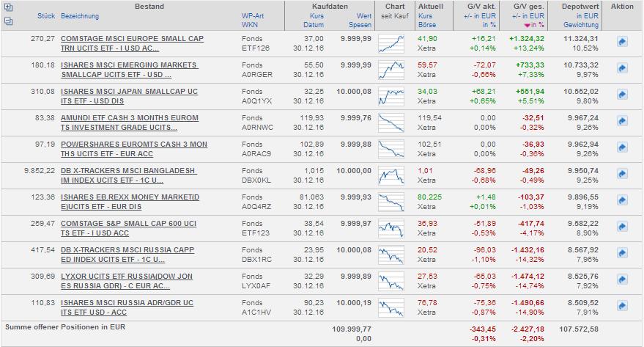Open chart thumbnail for Lyxor UCITS ETF Russia

(391, 281)
